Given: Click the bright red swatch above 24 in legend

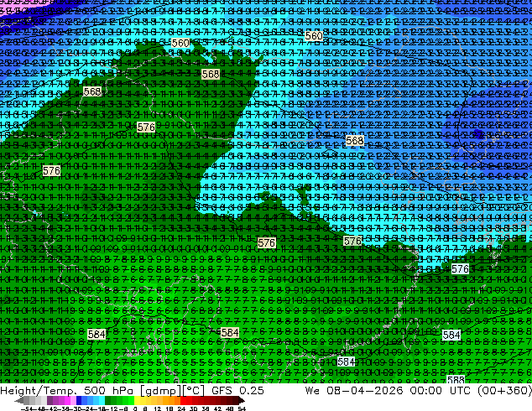Looking at the screenshot, I should click(183, 400).
